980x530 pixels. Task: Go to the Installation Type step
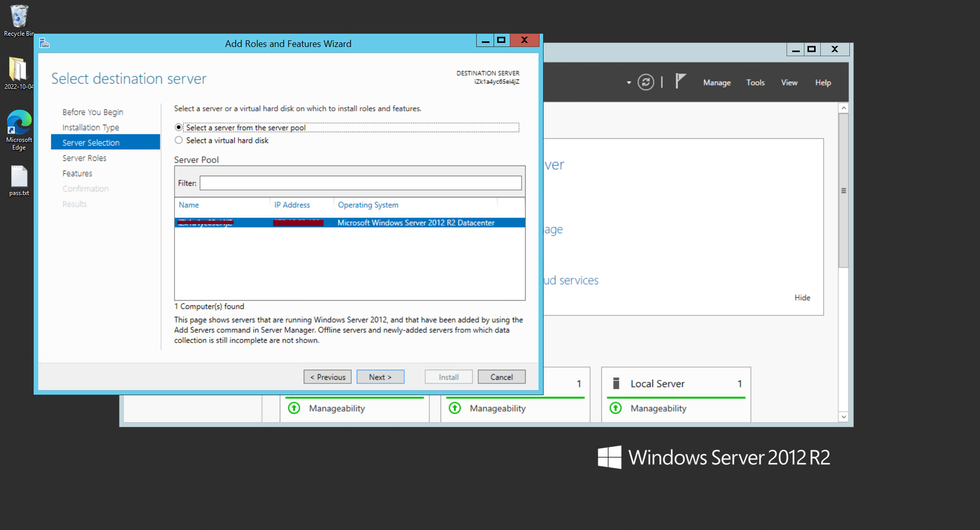[x=91, y=128]
